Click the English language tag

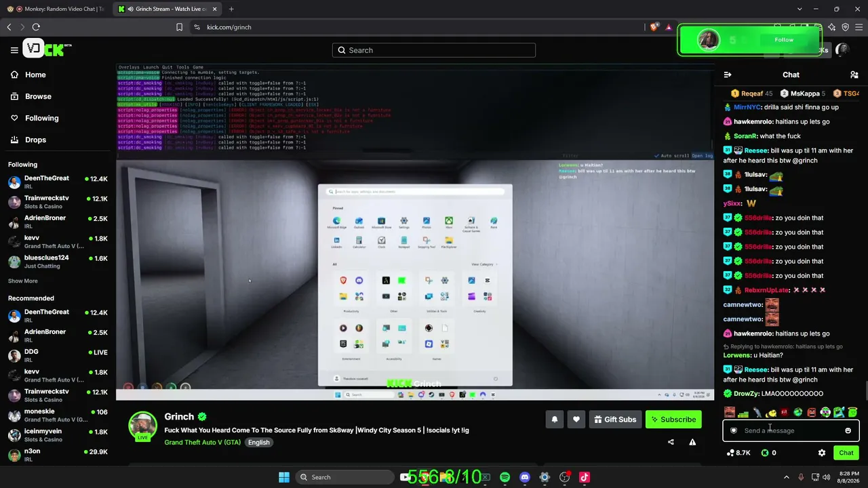point(258,443)
